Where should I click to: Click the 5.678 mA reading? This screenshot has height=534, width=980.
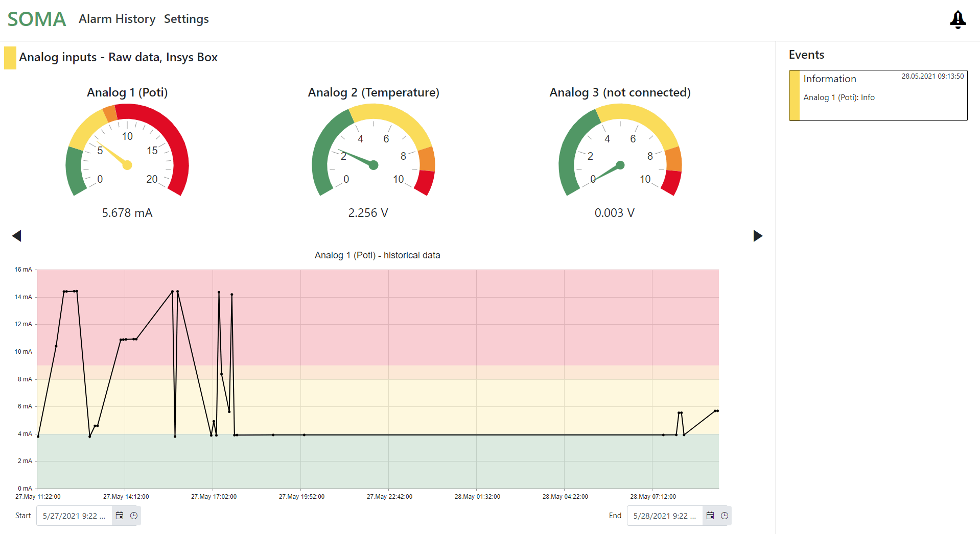(127, 213)
